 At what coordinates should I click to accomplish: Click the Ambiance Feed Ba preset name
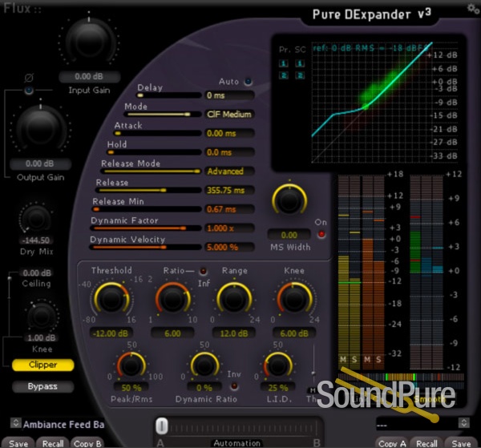(x=64, y=425)
